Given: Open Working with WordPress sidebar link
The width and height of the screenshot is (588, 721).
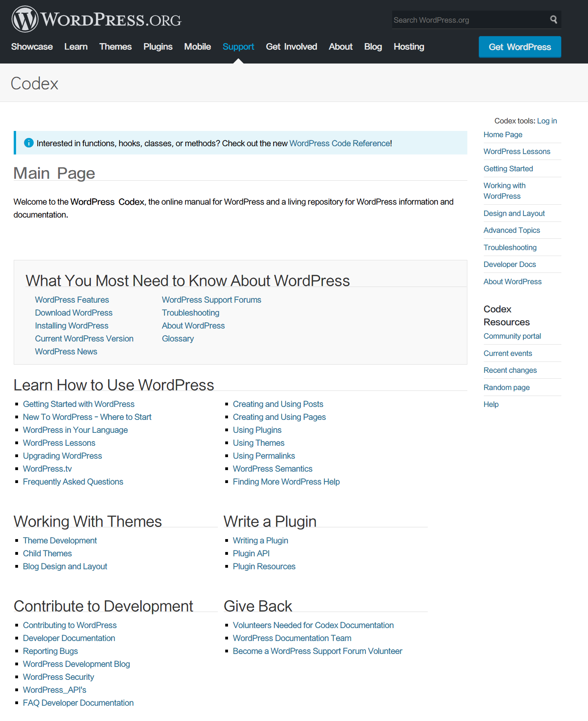Looking at the screenshot, I should 505,191.
